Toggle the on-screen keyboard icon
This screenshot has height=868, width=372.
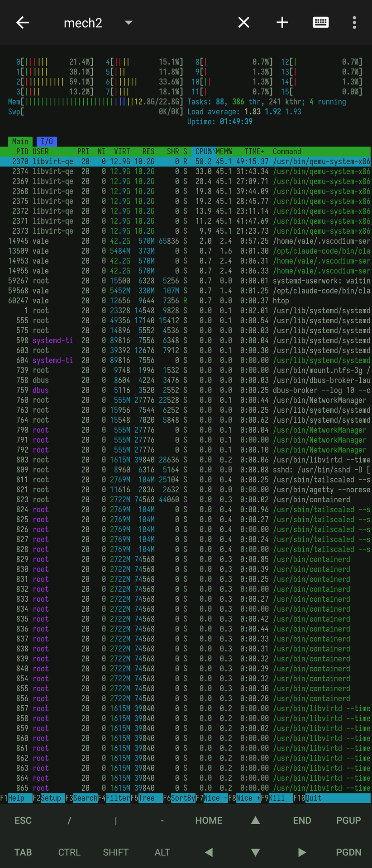click(320, 23)
